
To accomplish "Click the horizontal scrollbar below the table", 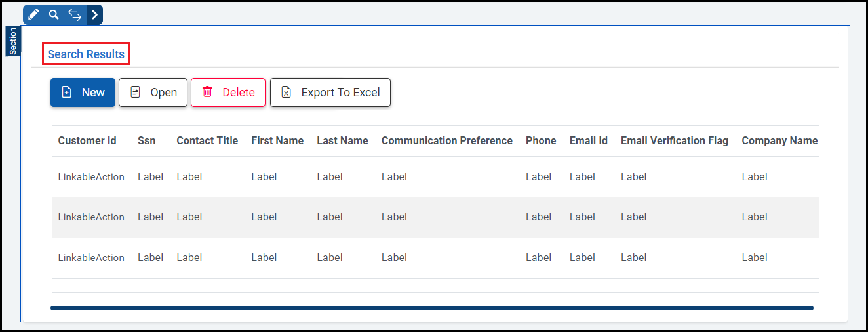I will point(431,308).
